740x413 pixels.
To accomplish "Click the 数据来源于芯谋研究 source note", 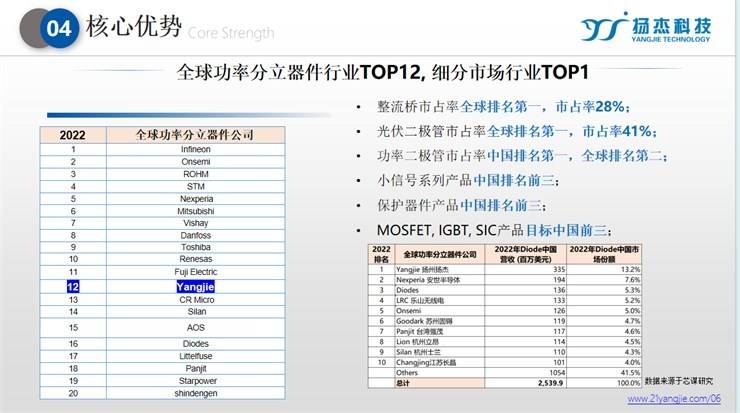I will click(x=679, y=381).
